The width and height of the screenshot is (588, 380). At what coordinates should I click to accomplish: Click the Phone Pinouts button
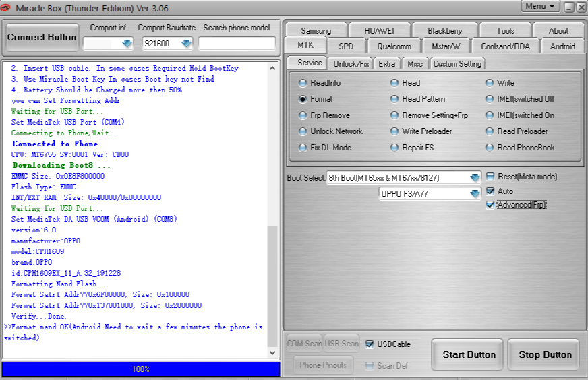click(323, 365)
